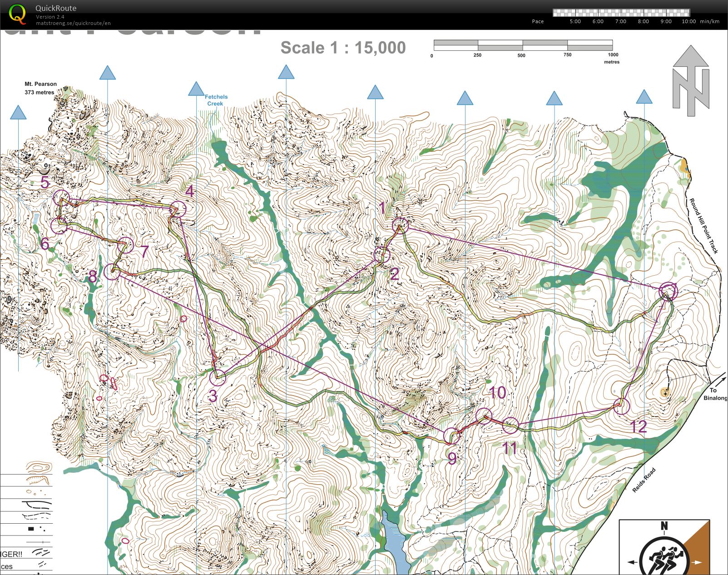Click the purple number 5 control label
Image resolution: width=728 pixels, height=575 pixels.
tap(45, 183)
